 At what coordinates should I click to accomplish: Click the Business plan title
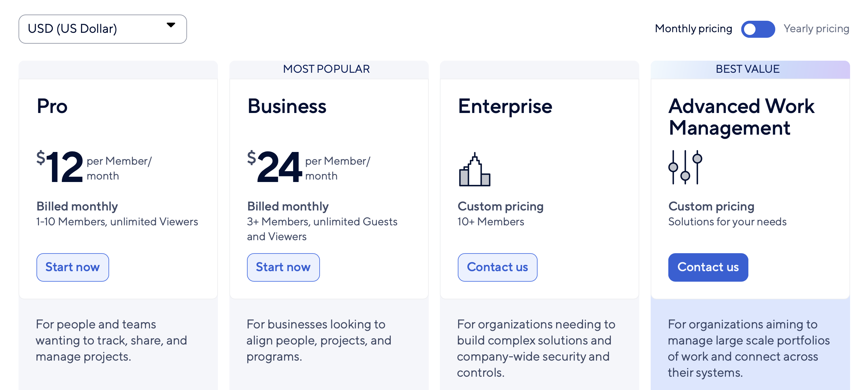coord(287,106)
